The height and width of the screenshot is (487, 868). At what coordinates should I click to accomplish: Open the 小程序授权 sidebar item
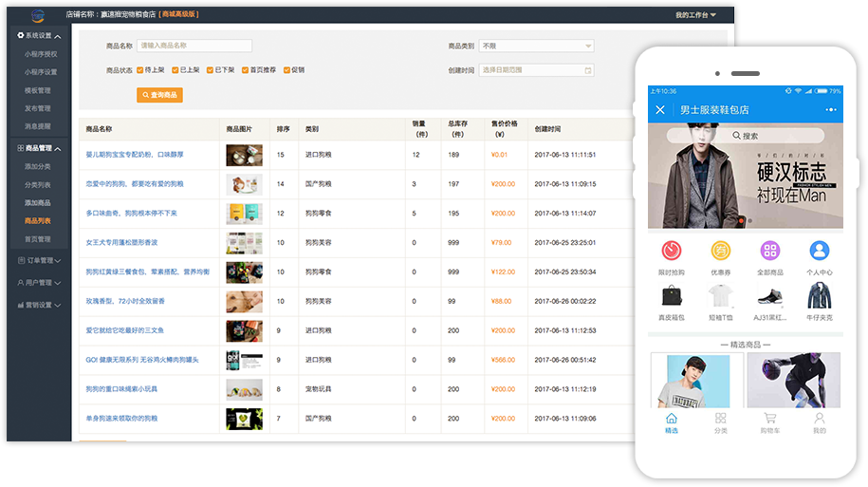(41, 54)
